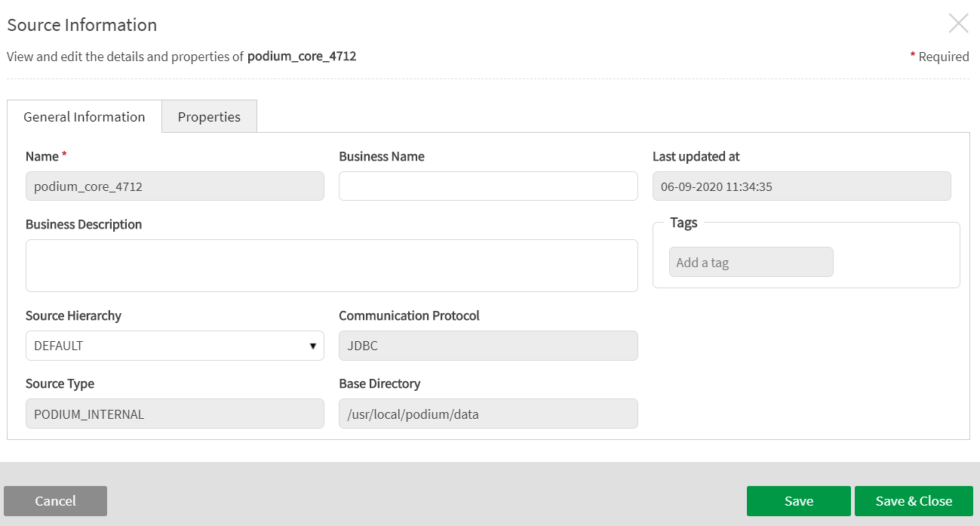The image size is (980, 526).
Task: Switch to the Properties tab
Action: [x=209, y=117]
